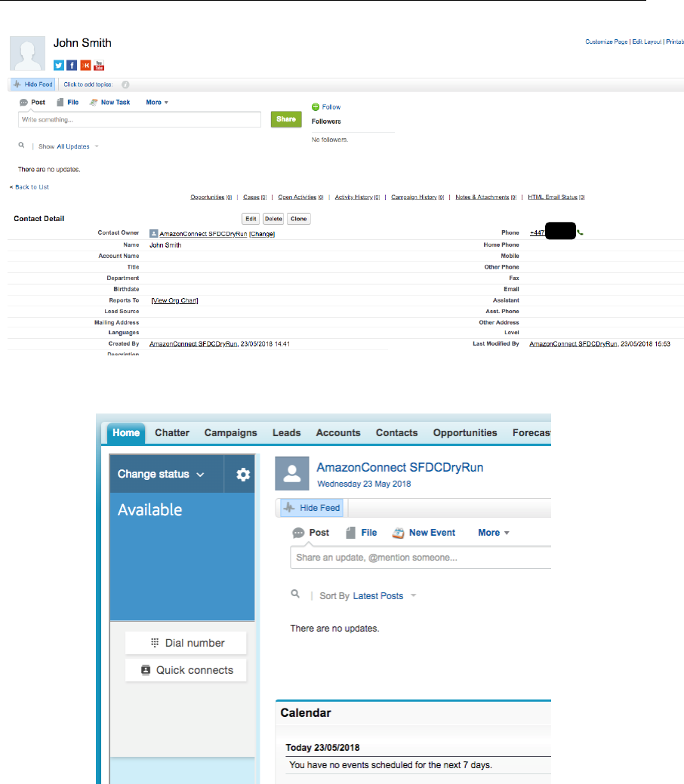Open John Smith's Klout icon
Screen dimensions: 684x784
(85, 66)
